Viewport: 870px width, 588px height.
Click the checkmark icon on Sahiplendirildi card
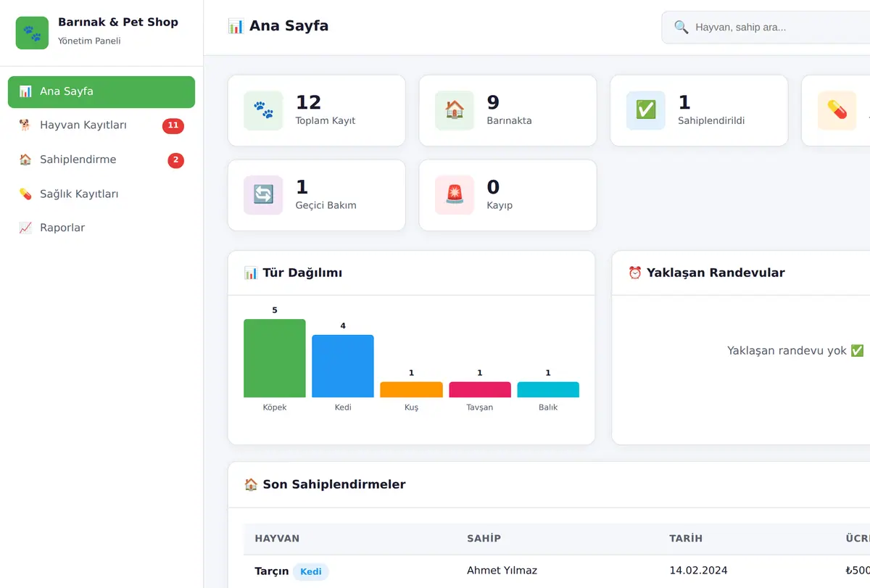(x=646, y=110)
